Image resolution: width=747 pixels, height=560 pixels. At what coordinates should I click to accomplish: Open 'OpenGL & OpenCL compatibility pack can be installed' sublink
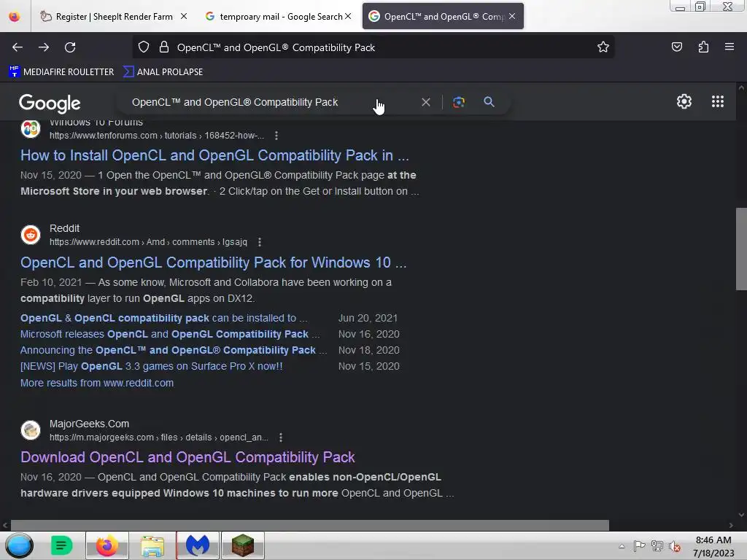(164, 318)
